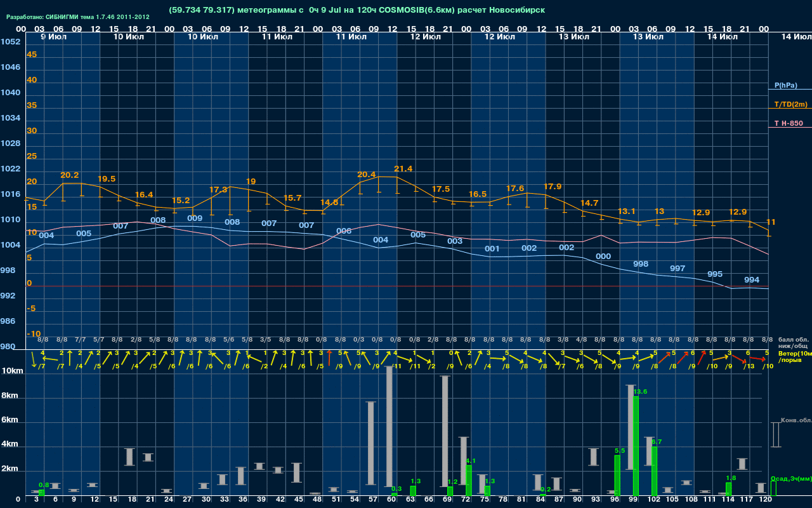Click forecast hour 60 on bottom axis

pyautogui.click(x=392, y=500)
